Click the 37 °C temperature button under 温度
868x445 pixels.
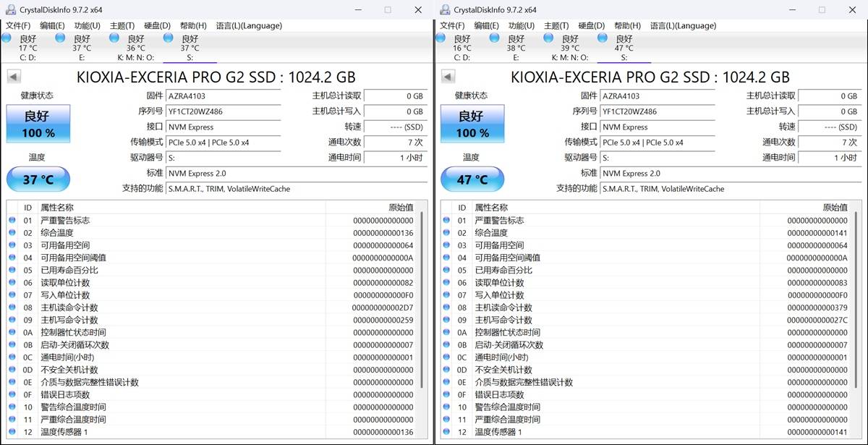pyautogui.click(x=38, y=179)
